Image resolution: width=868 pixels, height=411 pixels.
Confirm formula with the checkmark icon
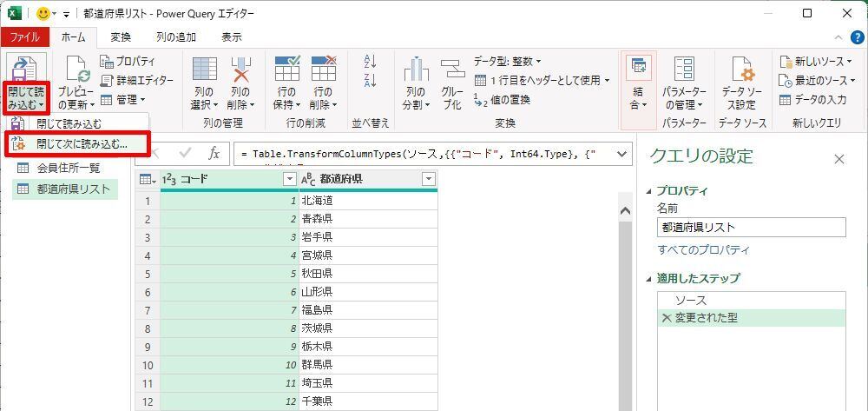[186, 153]
